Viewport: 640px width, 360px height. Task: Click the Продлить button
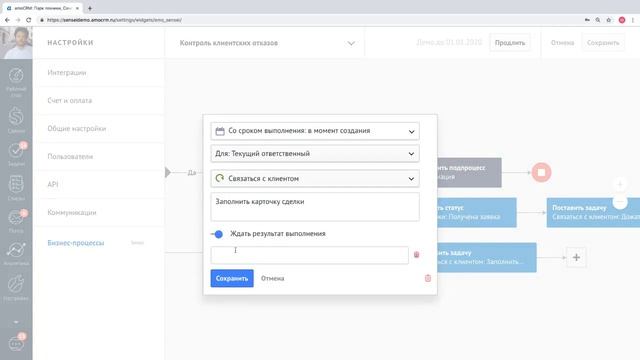coord(510,43)
